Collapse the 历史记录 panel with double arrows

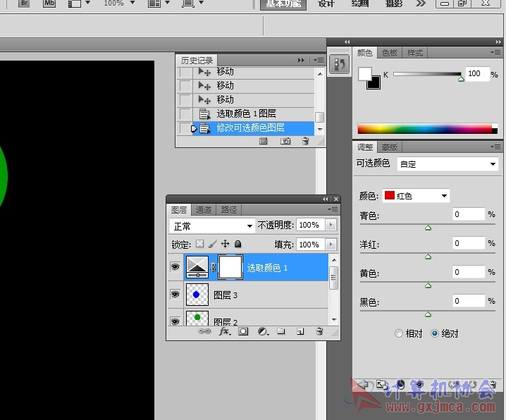coord(301,61)
